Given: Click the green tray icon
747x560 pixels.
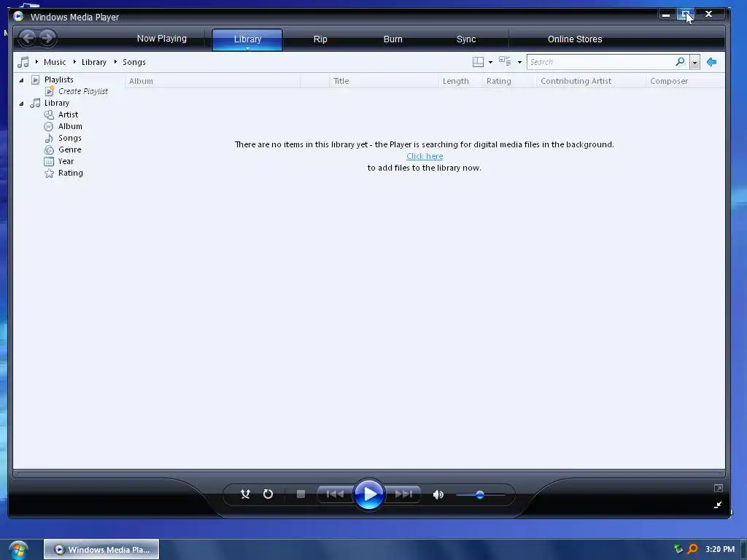Looking at the screenshot, I should click(x=678, y=549).
